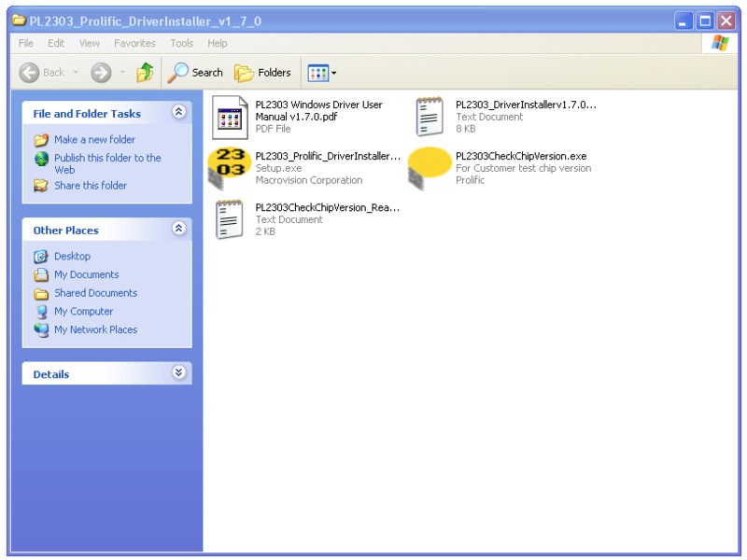Screen dimensions: 747x560
Task: Open the Tools menu
Action: point(182,43)
